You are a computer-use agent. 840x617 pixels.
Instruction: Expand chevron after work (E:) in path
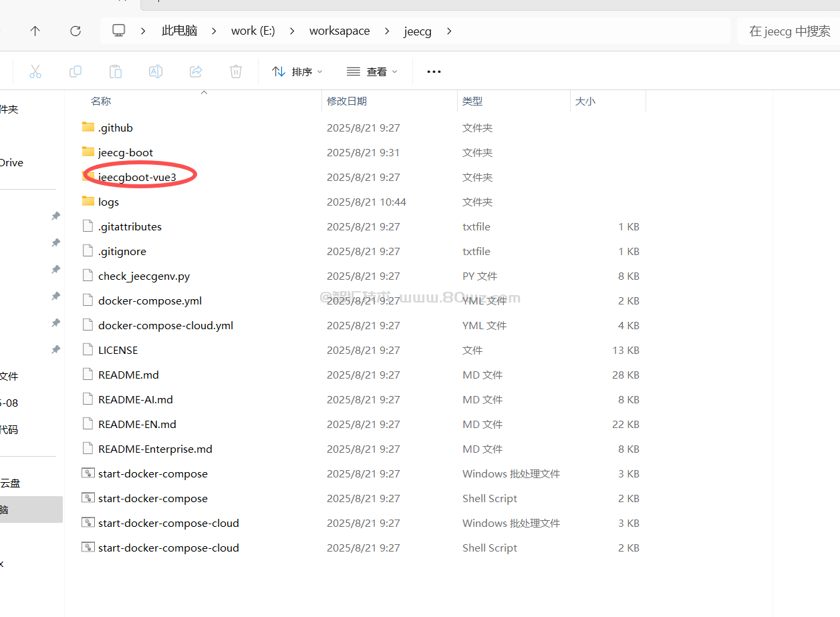tap(292, 31)
